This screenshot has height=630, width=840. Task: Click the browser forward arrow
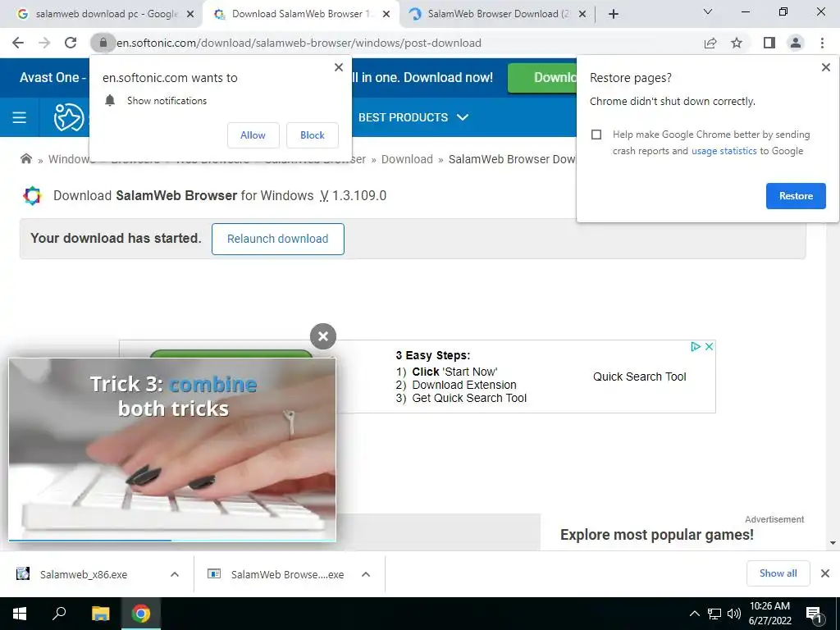coord(44,43)
